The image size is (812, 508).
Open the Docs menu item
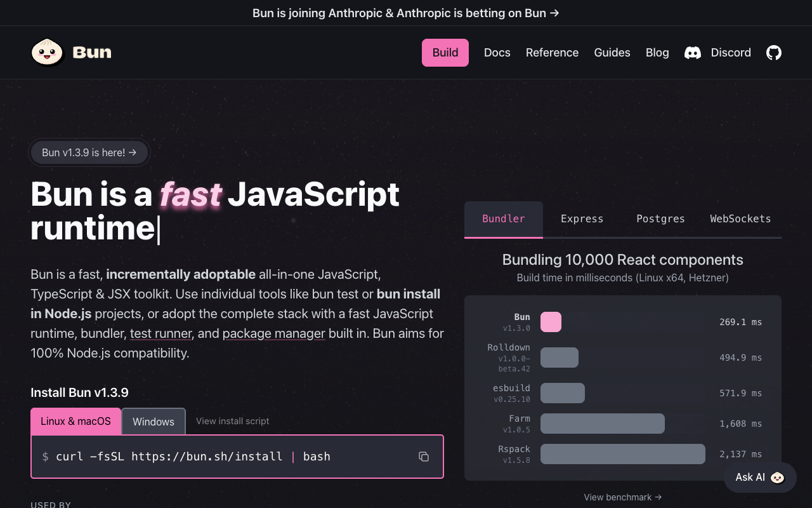tap(497, 53)
